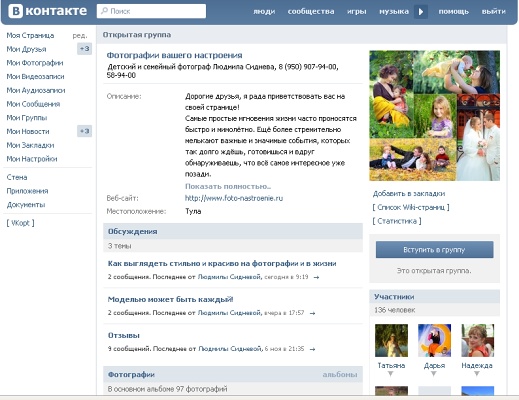Click the search magnifier field Поиск
The width and height of the screenshot is (519, 400).
pyautogui.click(x=151, y=11)
